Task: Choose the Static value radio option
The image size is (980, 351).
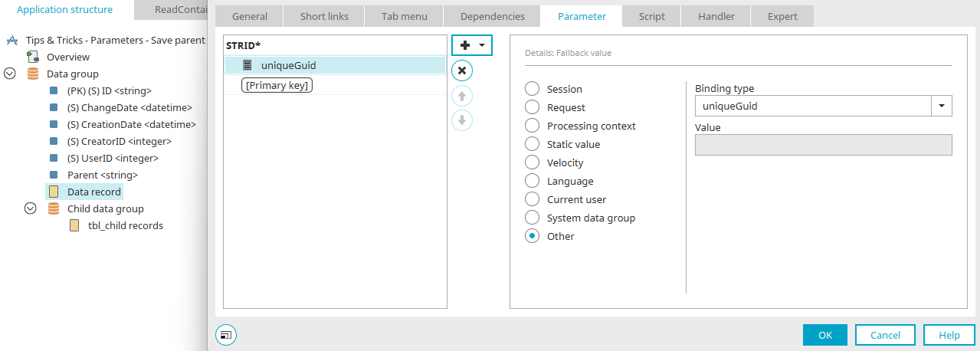Action: pos(532,144)
